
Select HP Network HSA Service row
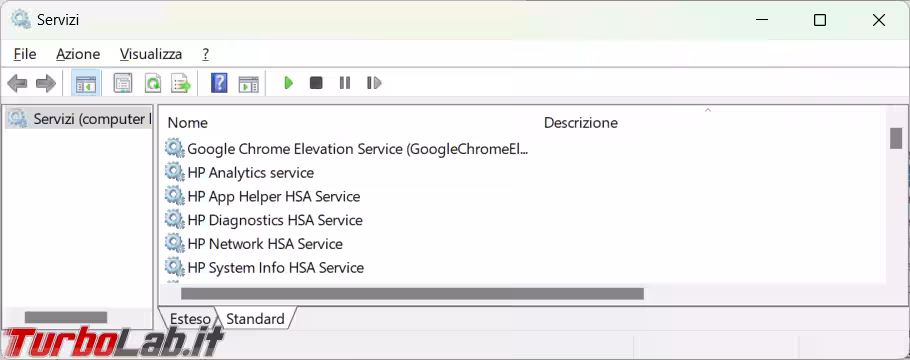tap(254, 244)
